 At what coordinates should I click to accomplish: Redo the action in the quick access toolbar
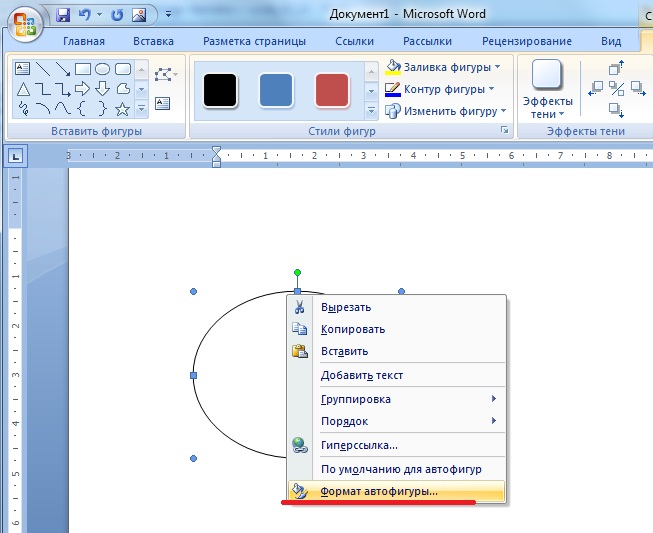[x=117, y=15]
